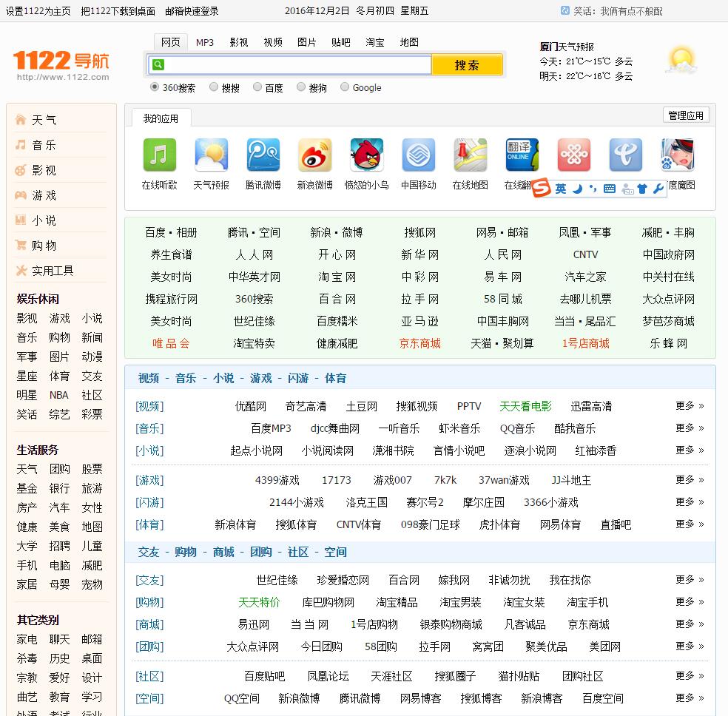Expand 更多 in the 小说 row
This screenshot has width=728, height=716.
click(x=690, y=450)
